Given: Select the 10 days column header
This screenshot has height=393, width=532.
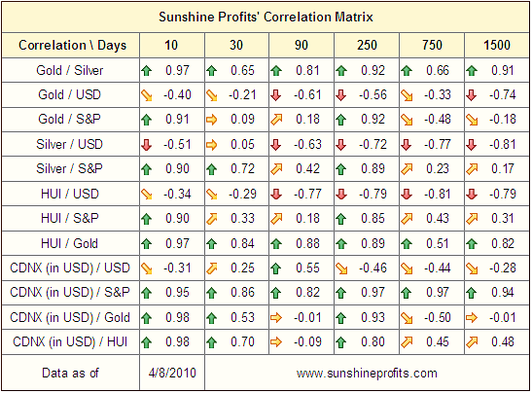Looking at the screenshot, I should (x=171, y=45).
